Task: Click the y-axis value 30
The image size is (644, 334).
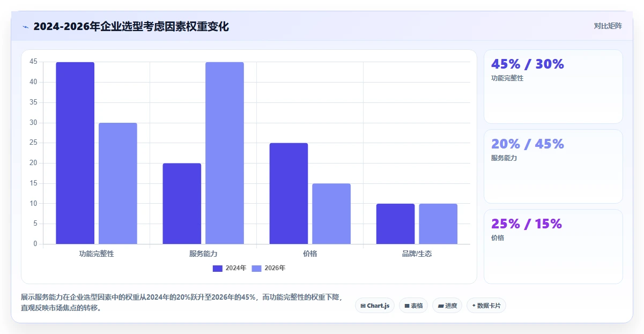Action: click(33, 123)
